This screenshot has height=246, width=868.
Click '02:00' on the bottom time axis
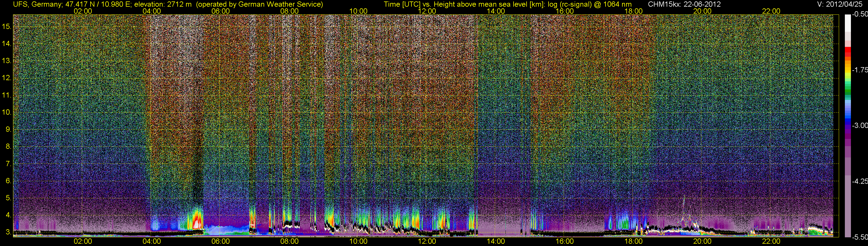point(82,241)
